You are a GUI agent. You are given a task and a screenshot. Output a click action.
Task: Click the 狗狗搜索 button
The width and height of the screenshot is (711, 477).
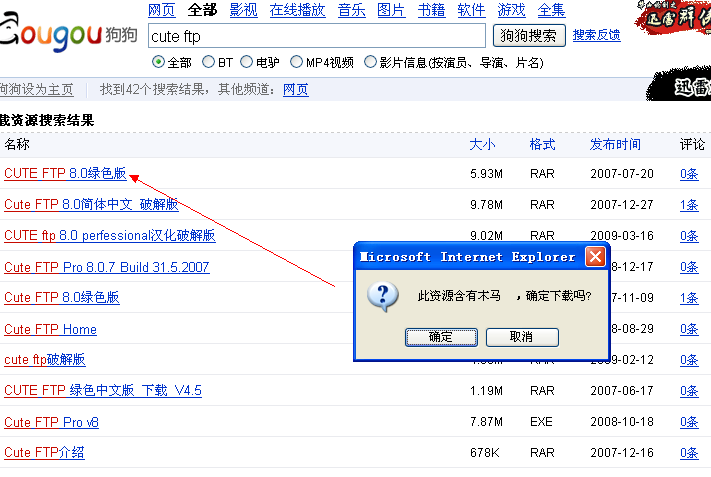[529, 35]
